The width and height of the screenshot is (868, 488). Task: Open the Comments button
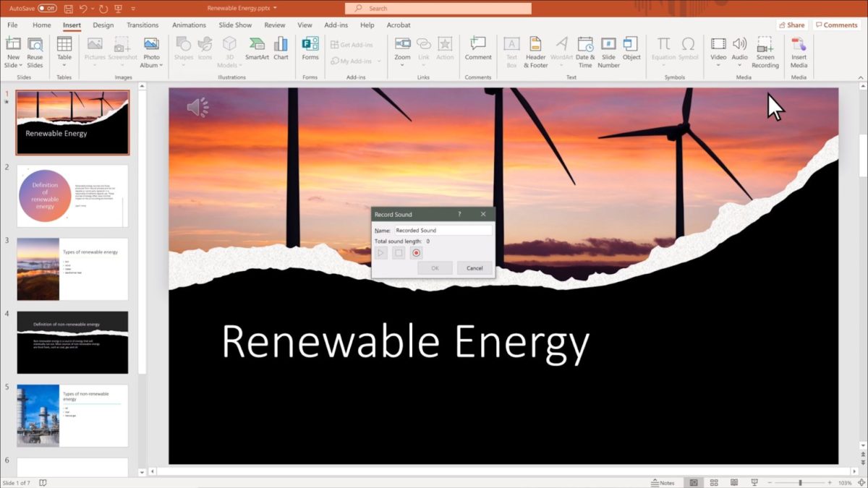point(836,25)
